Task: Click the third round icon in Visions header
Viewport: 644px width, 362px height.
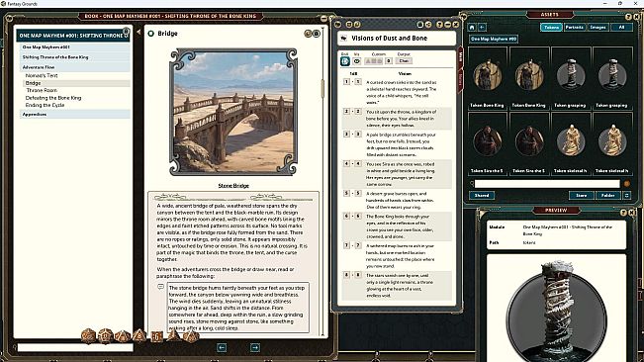Action: tap(357, 25)
